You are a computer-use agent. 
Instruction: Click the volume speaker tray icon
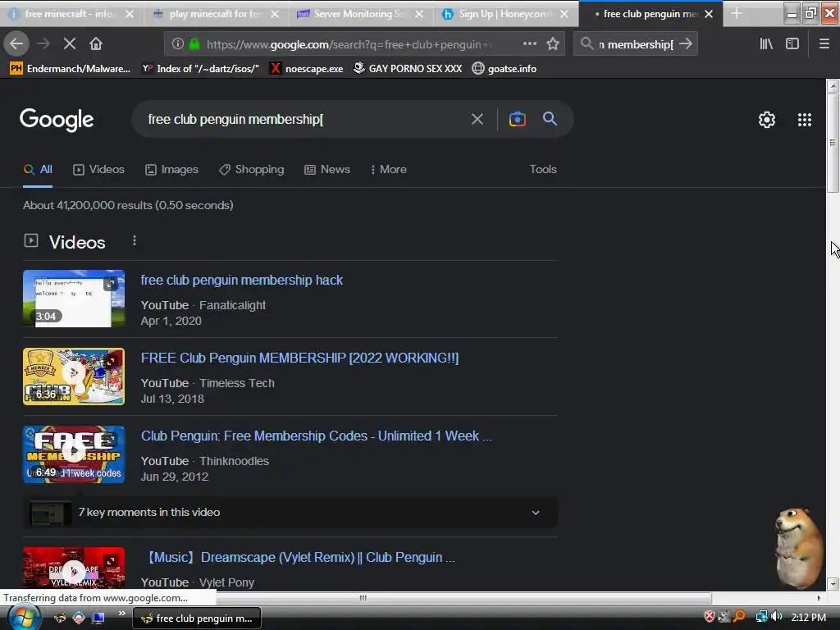point(776,617)
